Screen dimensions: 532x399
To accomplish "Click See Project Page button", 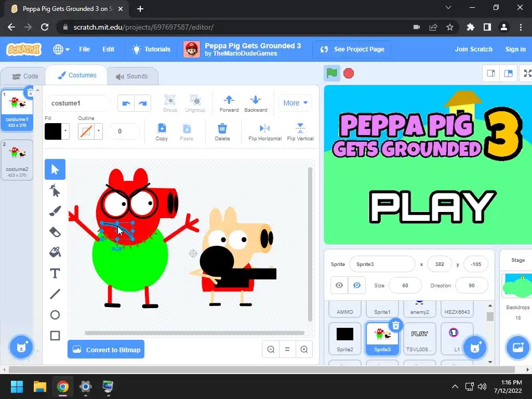I will [352, 49].
